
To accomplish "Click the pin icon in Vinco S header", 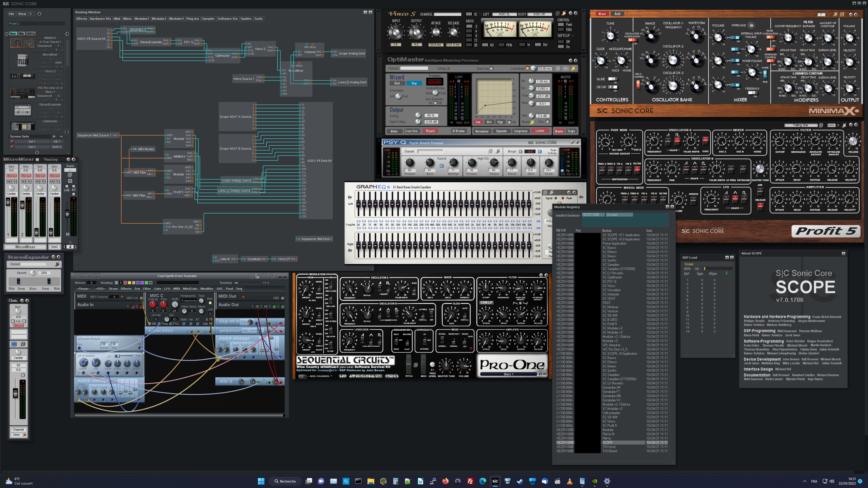I will (x=564, y=14).
